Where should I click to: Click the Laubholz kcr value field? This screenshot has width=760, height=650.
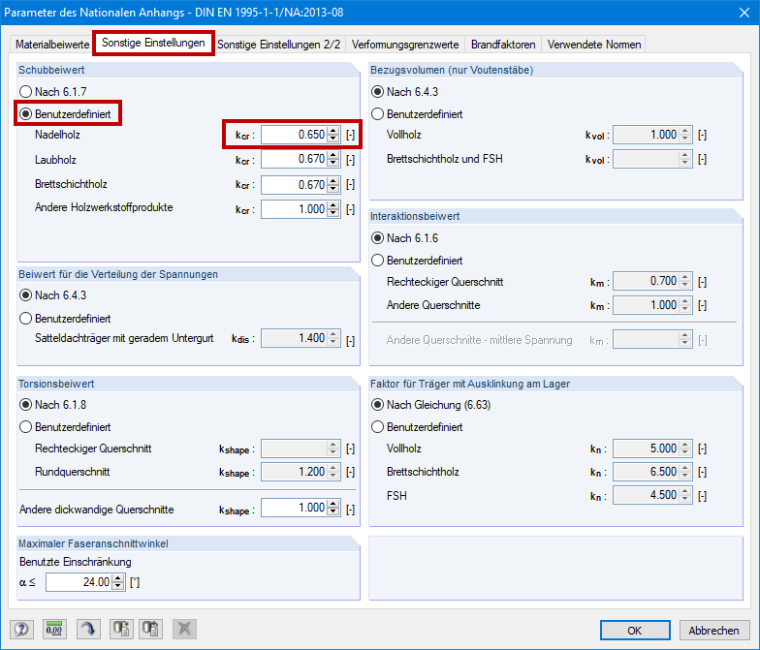294,159
